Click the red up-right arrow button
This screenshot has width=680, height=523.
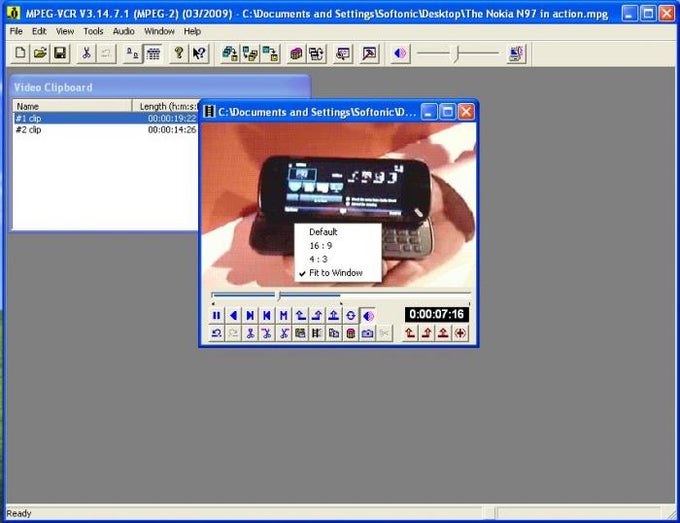[x=427, y=333]
